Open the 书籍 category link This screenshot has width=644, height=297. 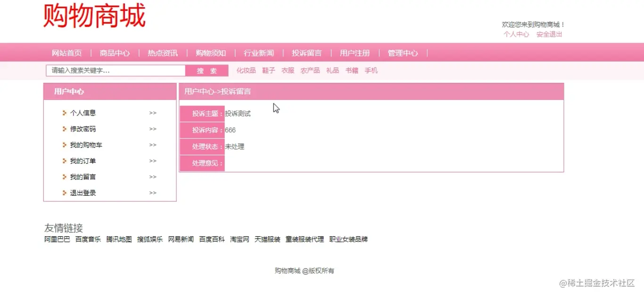tap(352, 71)
